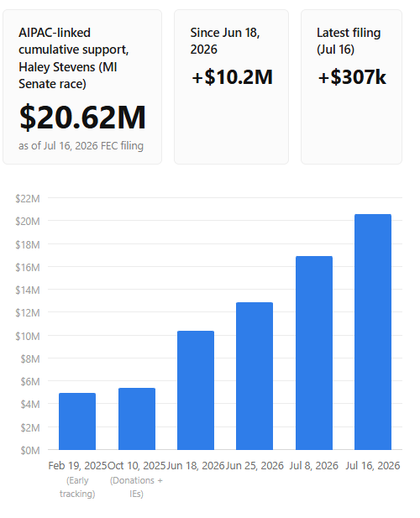Click the $2M y-axis label
Viewport: 420px width, 518px height.
coord(30,427)
